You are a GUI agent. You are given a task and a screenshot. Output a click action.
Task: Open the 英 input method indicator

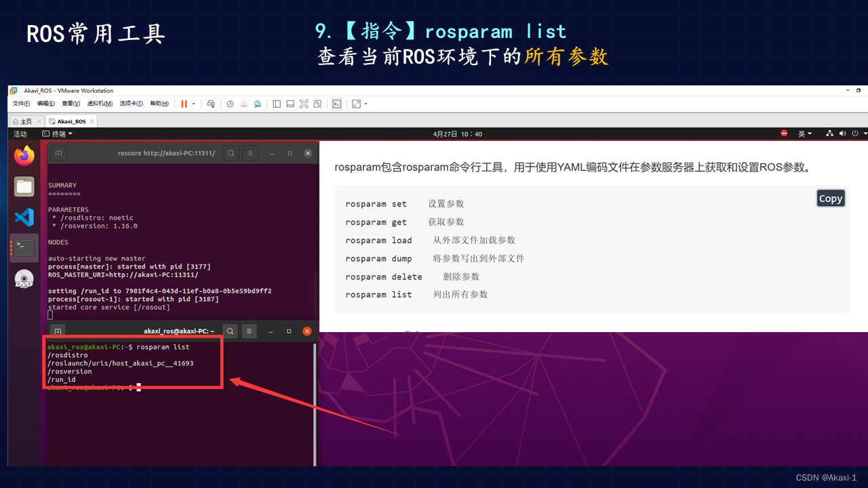point(803,134)
